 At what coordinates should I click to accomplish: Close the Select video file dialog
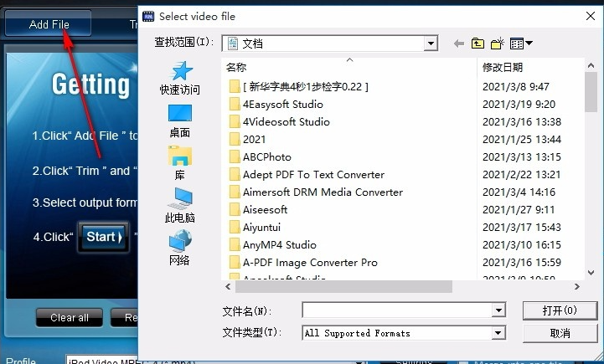point(590,16)
